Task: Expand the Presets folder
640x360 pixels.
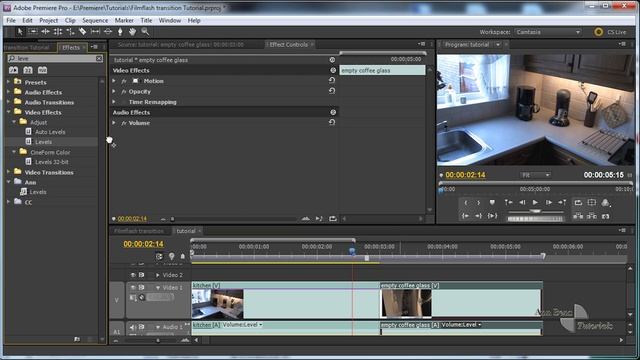Action: coord(9,82)
